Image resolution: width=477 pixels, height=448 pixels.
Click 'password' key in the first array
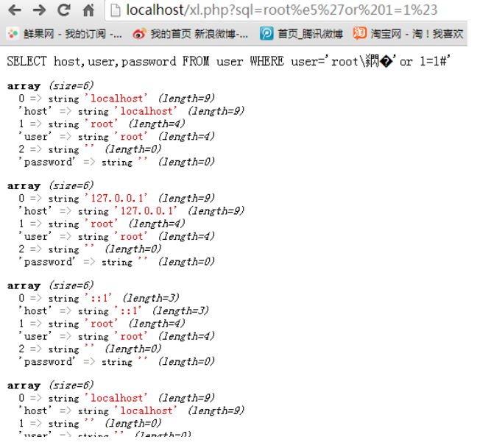(47, 162)
